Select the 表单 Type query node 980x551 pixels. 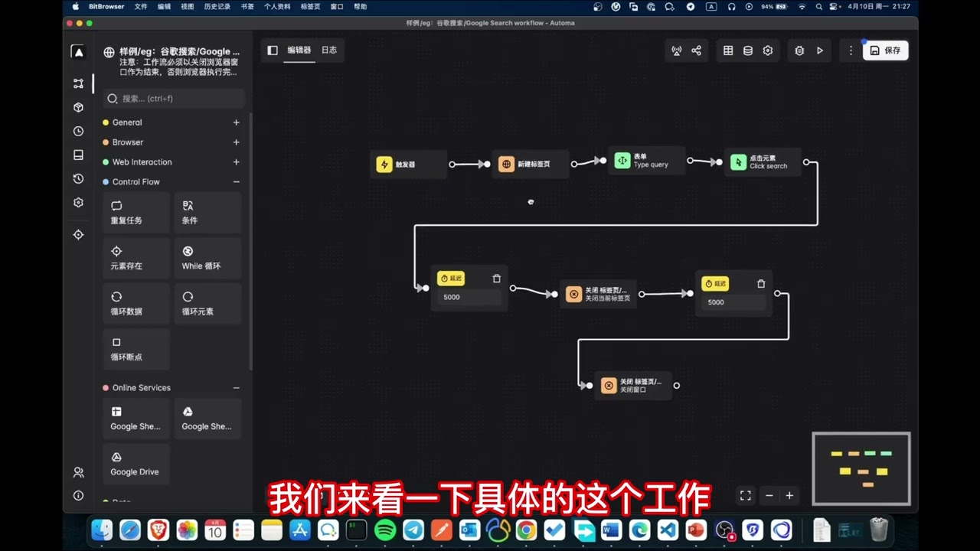point(647,161)
